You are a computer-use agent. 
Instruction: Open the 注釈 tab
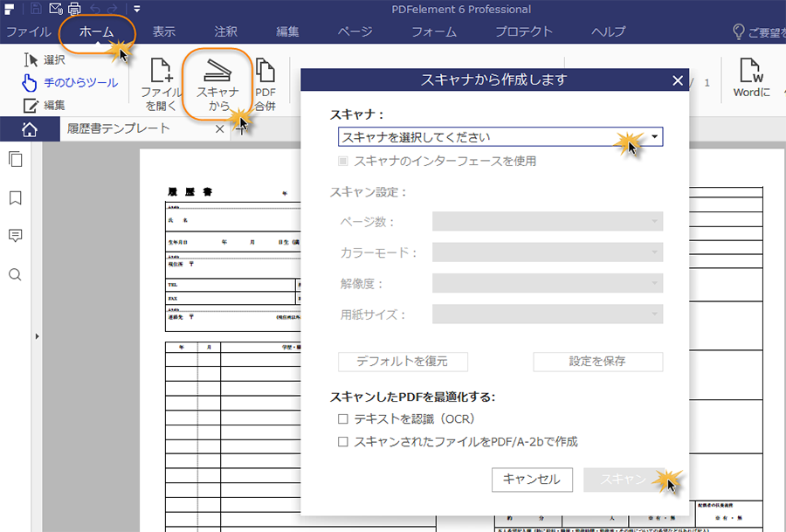[225, 31]
